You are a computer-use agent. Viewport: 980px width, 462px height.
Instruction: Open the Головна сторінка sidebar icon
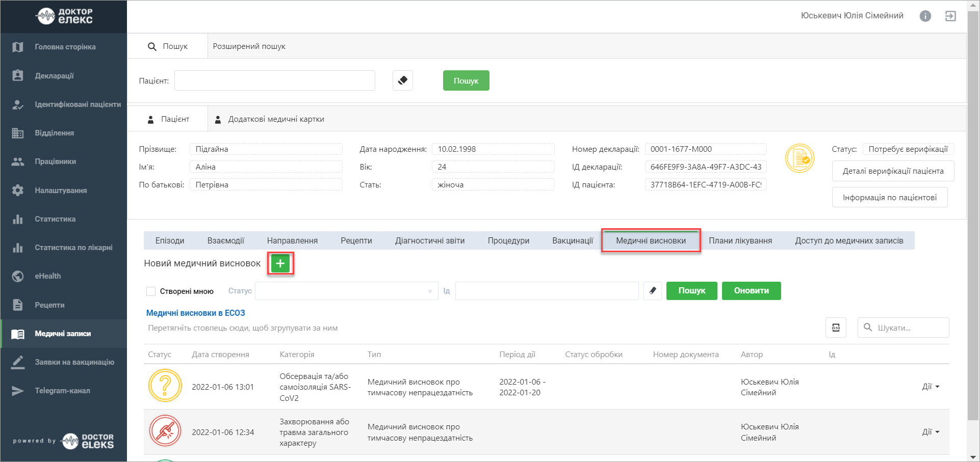[x=18, y=47]
